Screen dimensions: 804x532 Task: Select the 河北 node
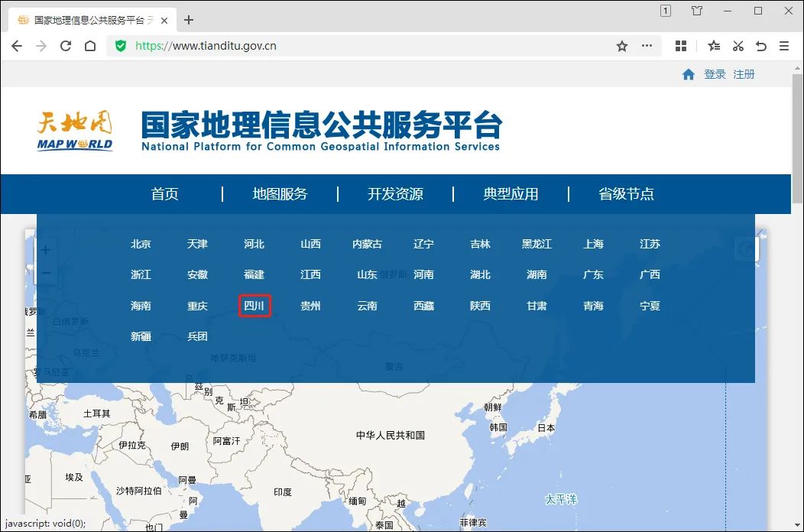point(254,244)
